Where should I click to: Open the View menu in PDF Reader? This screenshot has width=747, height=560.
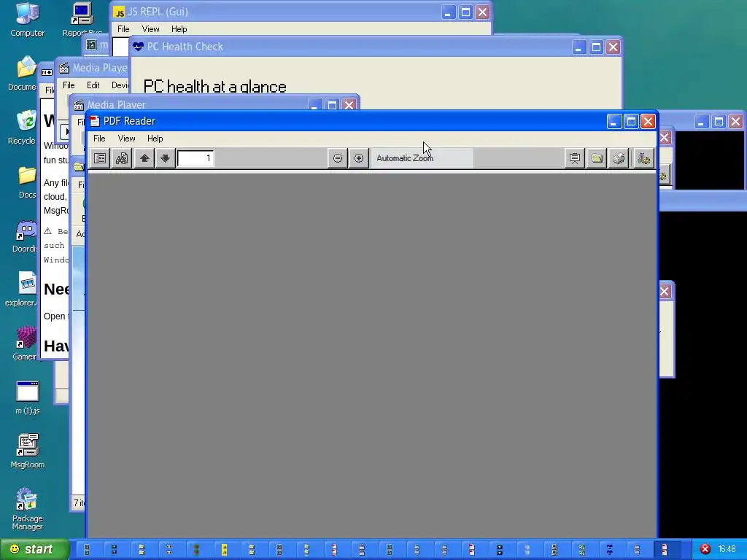tap(126, 139)
